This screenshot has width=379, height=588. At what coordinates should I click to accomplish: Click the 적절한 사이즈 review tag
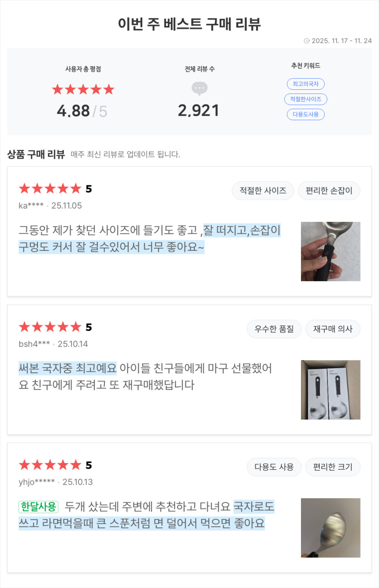click(263, 191)
